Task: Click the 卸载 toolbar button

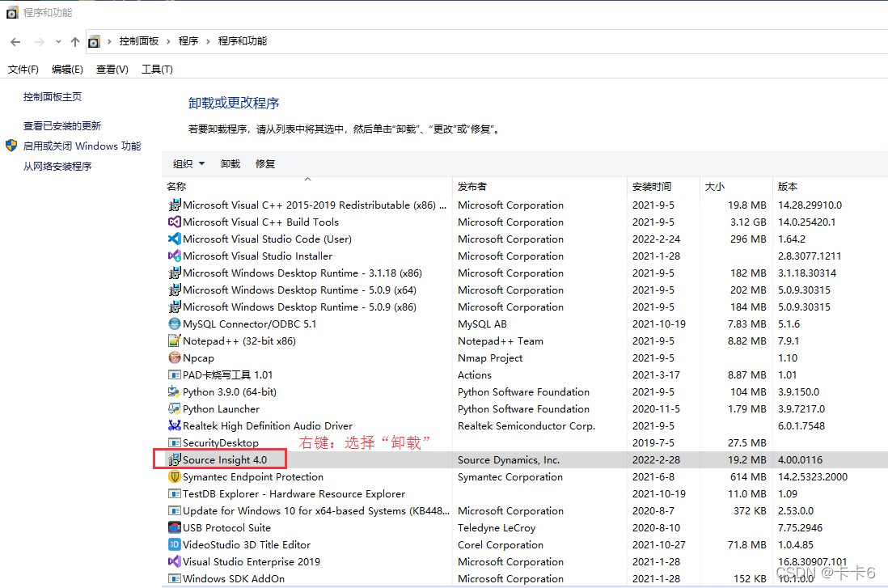Action: pos(230,163)
